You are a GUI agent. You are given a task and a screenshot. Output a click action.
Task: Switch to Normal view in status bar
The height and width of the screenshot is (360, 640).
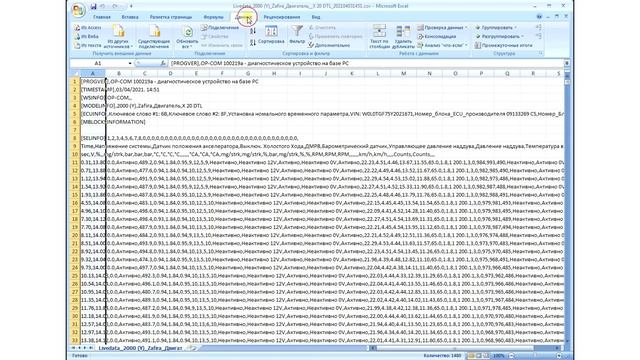(471, 356)
